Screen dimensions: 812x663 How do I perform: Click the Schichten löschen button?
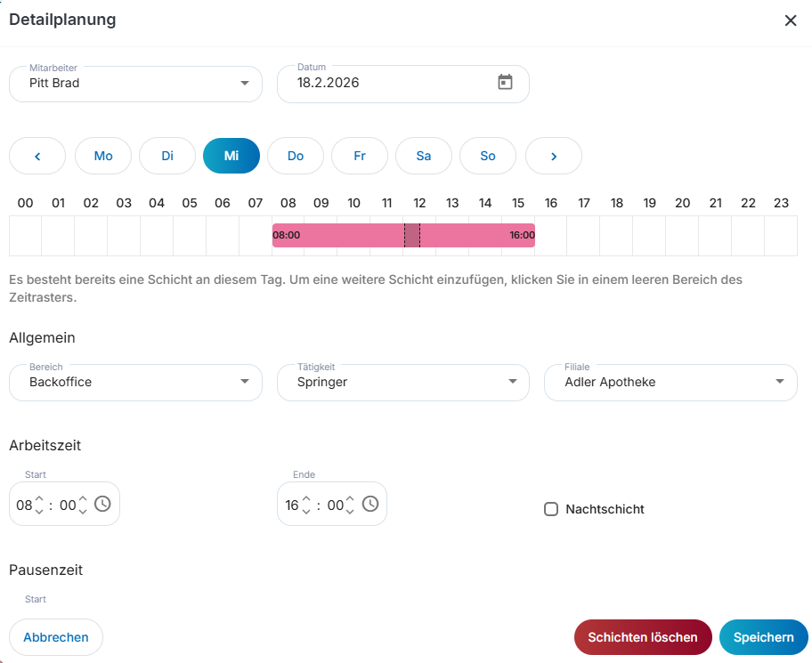(643, 637)
